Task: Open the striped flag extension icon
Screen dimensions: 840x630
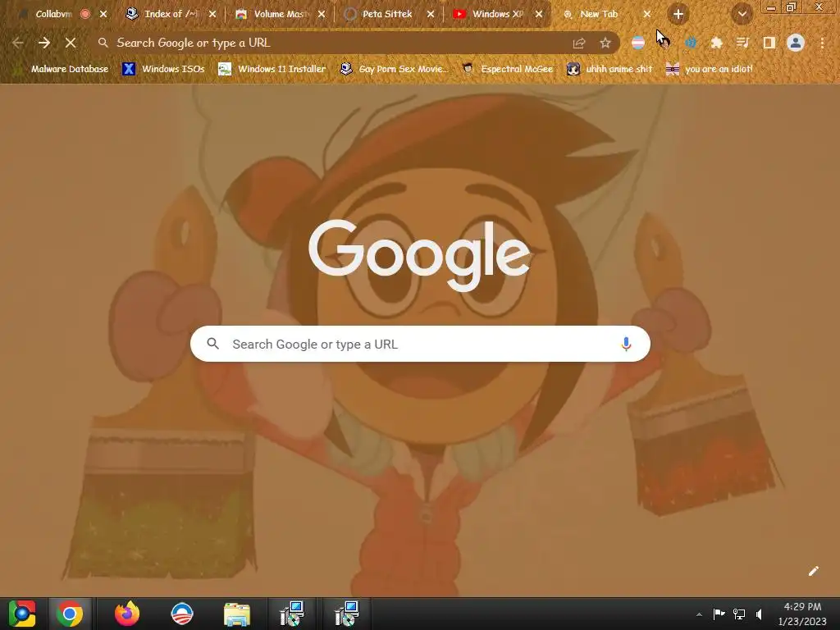Action: pyautogui.click(x=637, y=43)
